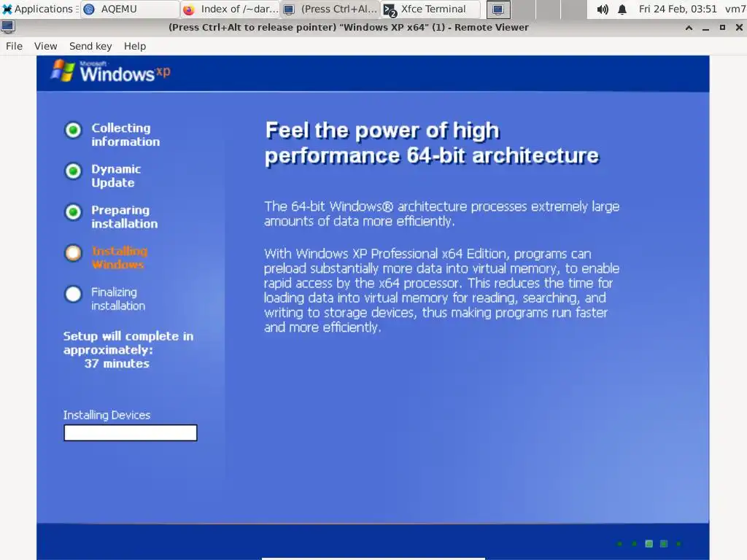Click the 'Dynamic Update' step indicator
This screenshot has width=747, height=560.
(x=74, y=171)
